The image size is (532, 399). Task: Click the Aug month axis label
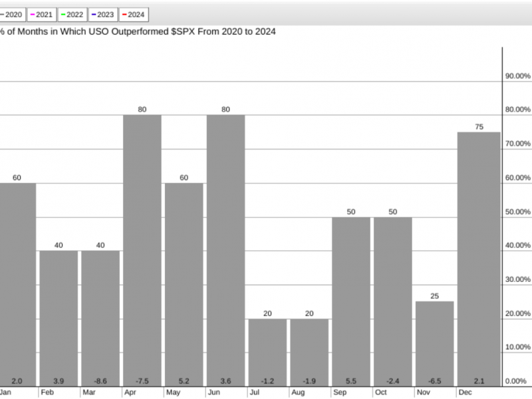(298, 392)
